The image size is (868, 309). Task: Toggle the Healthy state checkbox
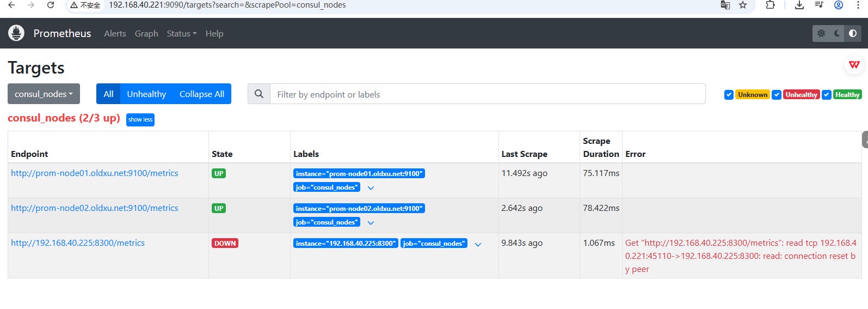coord(826,95)
